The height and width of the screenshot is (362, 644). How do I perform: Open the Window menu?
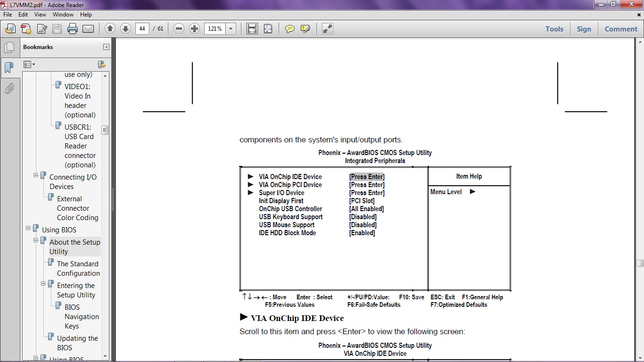pos(63,15)
